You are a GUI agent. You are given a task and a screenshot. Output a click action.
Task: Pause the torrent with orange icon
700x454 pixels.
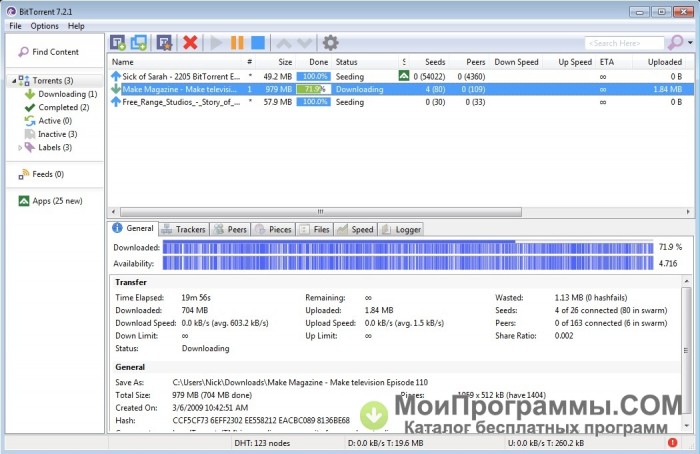[237, 43]
